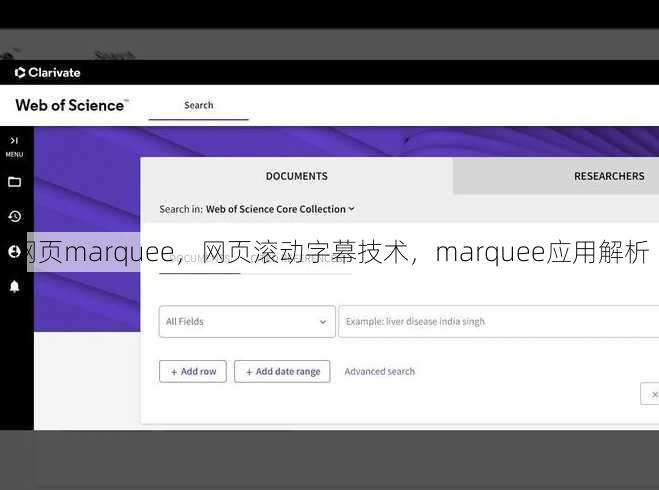Screen dimensions: 659x490
Task: Expand Web of Science Core Collection dropdown
Action: pos(280,209)
